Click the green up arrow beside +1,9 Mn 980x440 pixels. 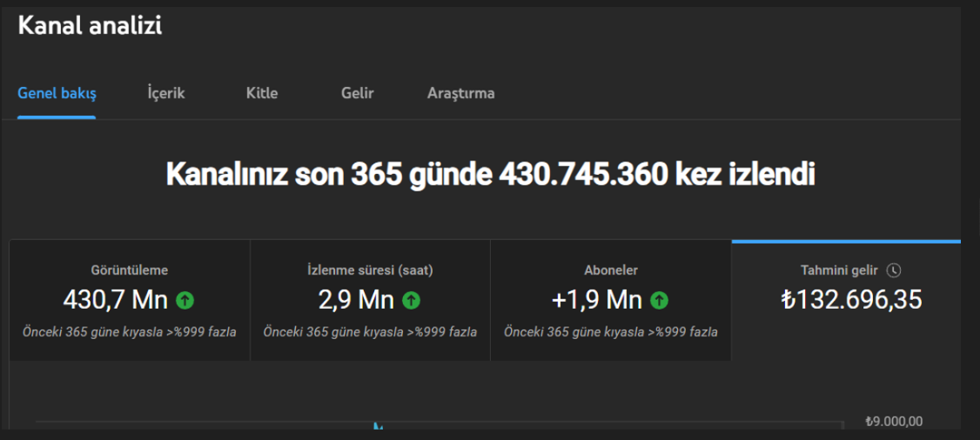[660, 301]
